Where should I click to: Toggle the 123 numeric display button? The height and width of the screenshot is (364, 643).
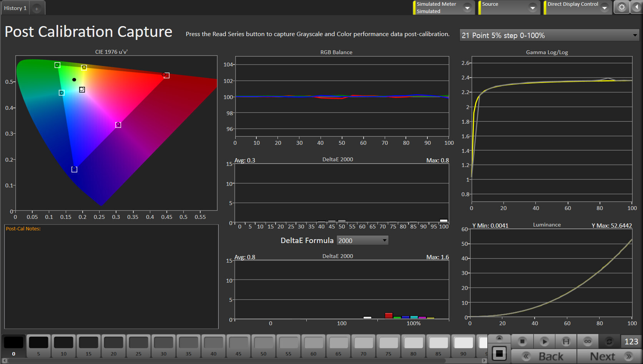[631, 341]
